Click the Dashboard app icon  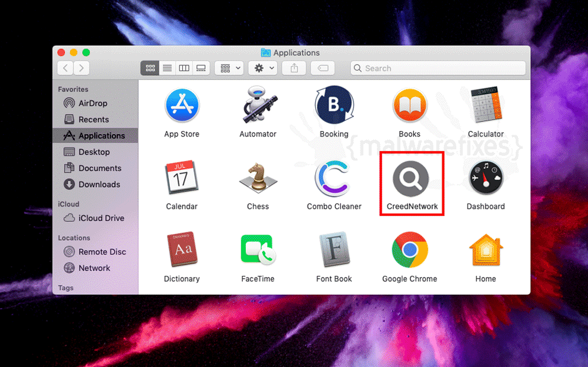pyautogui.click(x=486, y=178)
